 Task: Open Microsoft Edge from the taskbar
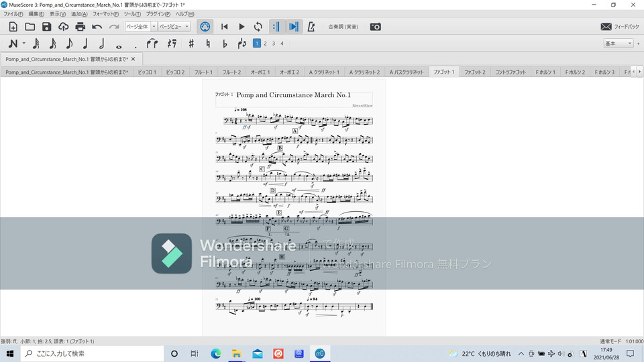point(215,353)
